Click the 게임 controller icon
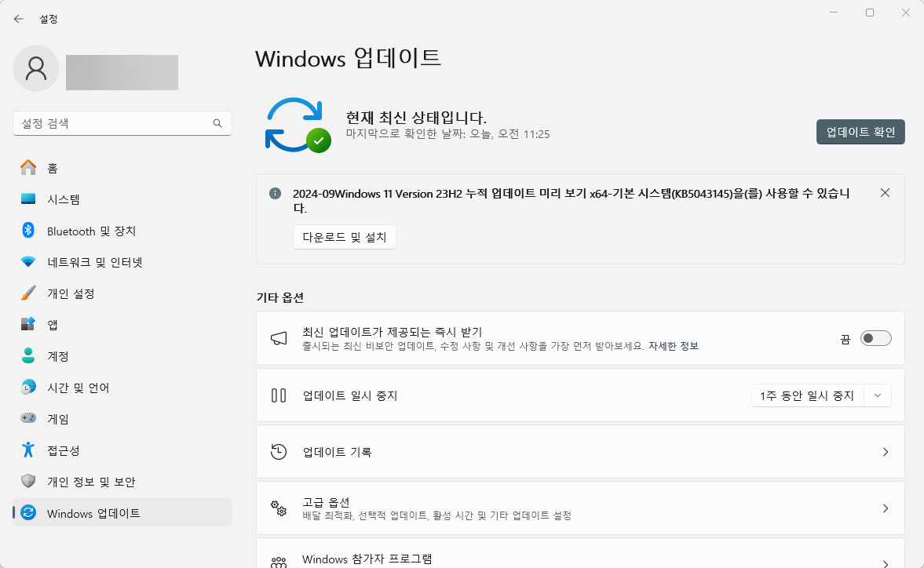 28,418
